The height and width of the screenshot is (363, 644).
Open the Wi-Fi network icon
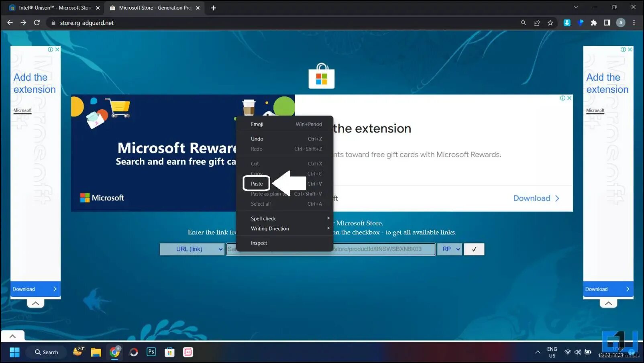coord(568,352)
